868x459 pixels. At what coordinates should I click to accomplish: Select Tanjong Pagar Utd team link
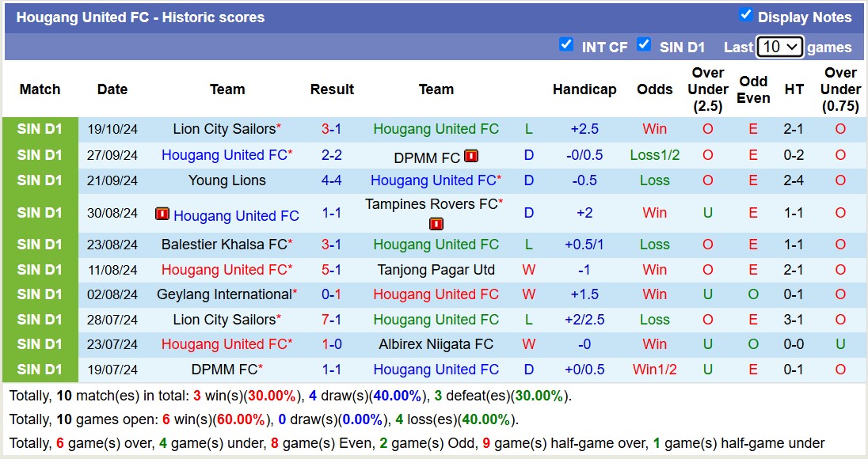436,270
